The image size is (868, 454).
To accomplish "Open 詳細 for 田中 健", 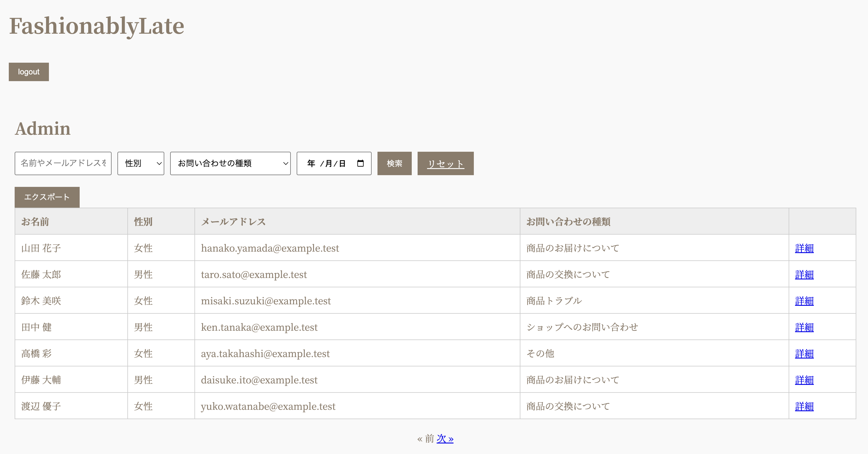I will click(804, 327).
